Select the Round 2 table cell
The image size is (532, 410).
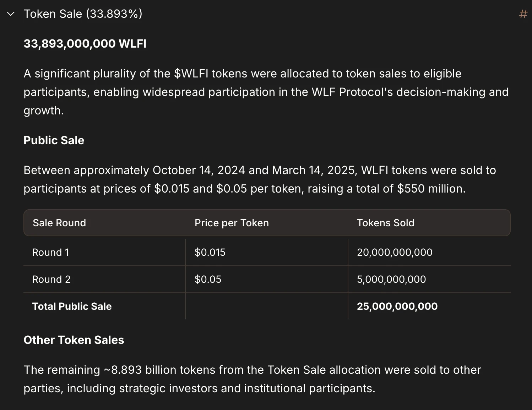click(x=51, y=279)
